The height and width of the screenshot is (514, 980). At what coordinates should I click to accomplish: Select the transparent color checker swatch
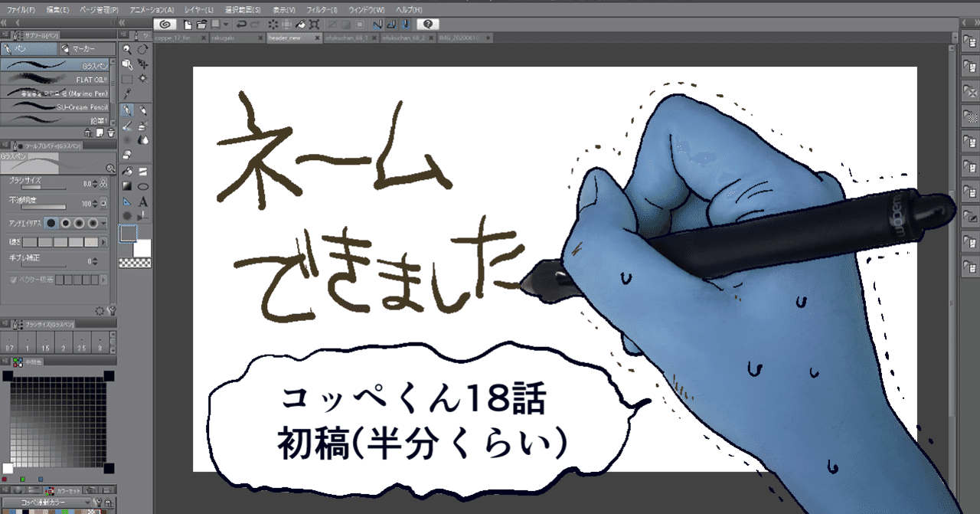135,263
